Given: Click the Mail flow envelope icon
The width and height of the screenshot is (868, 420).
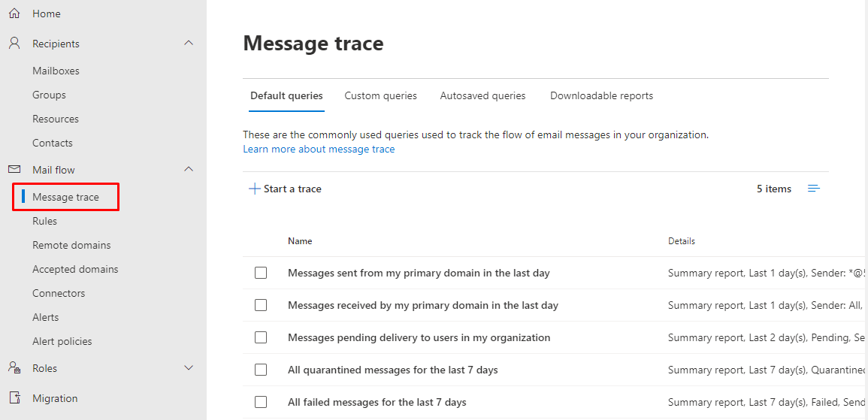Looking at the screenshot, I should click(14, 170).
